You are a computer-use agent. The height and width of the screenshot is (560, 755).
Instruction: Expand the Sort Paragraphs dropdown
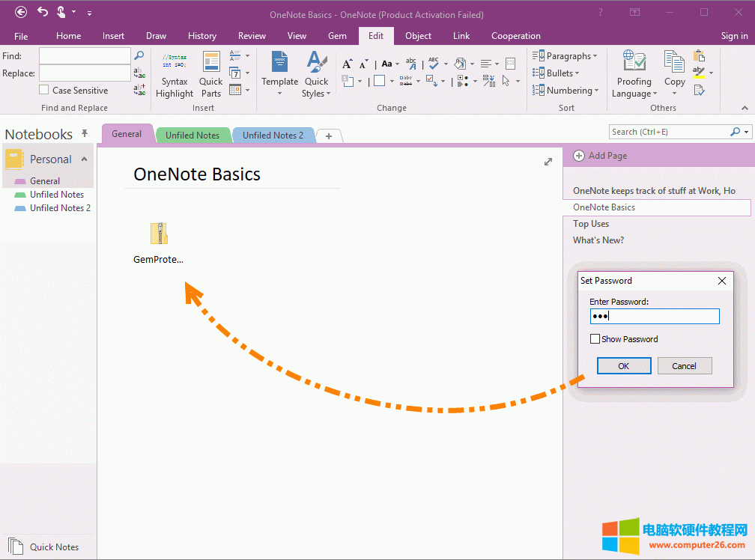[566, 56]
